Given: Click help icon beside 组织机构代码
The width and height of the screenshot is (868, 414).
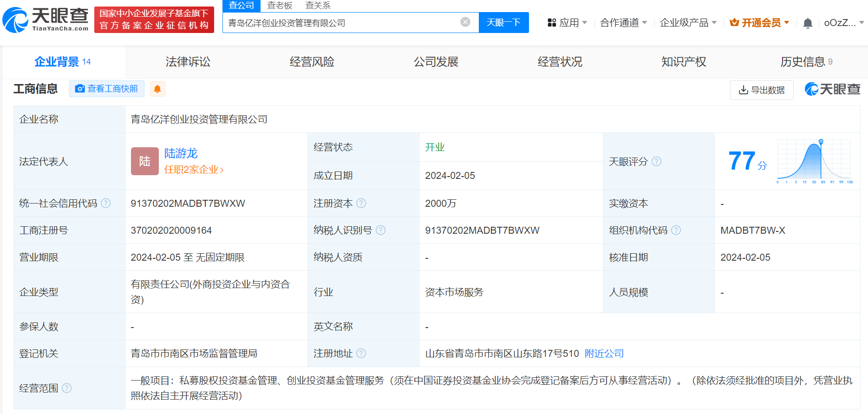Looking at the screenshot, I should pos(676,230).
